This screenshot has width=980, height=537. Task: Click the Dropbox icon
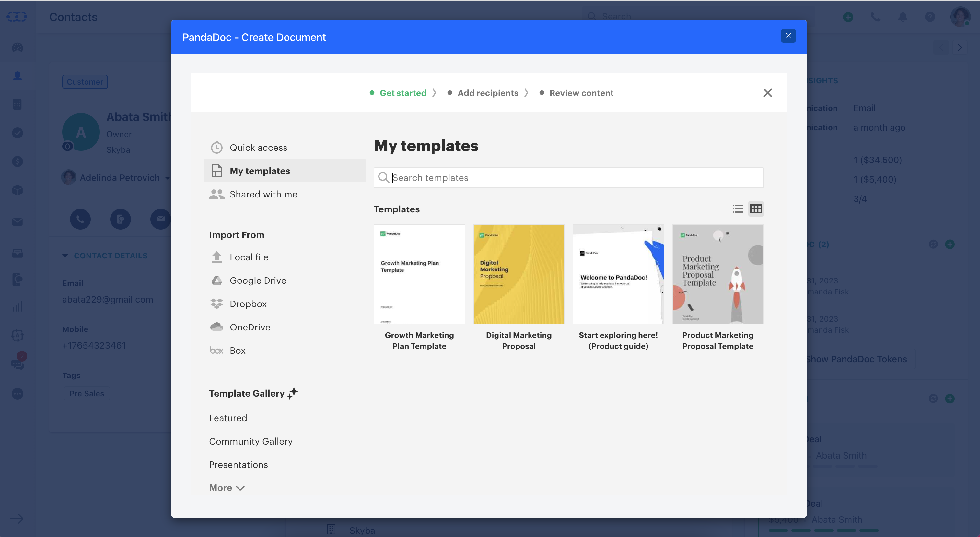[x=216, y=304]
